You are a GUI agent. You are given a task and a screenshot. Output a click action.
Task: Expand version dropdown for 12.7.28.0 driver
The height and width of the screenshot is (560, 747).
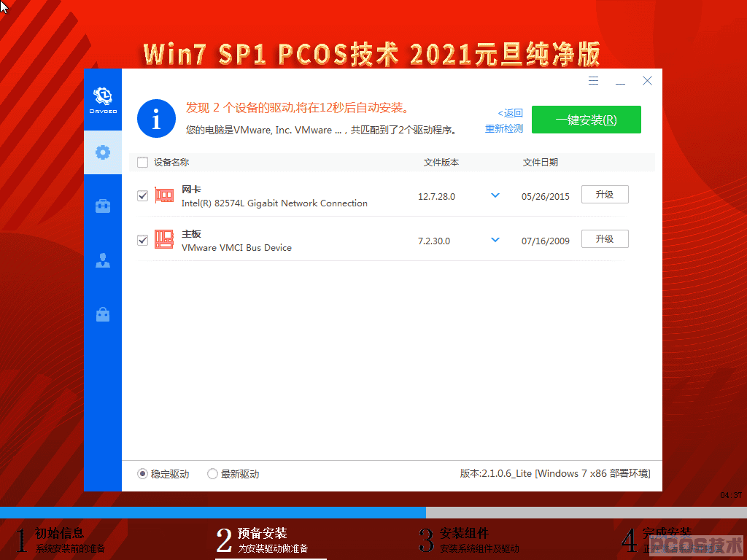tap(495, 195)
